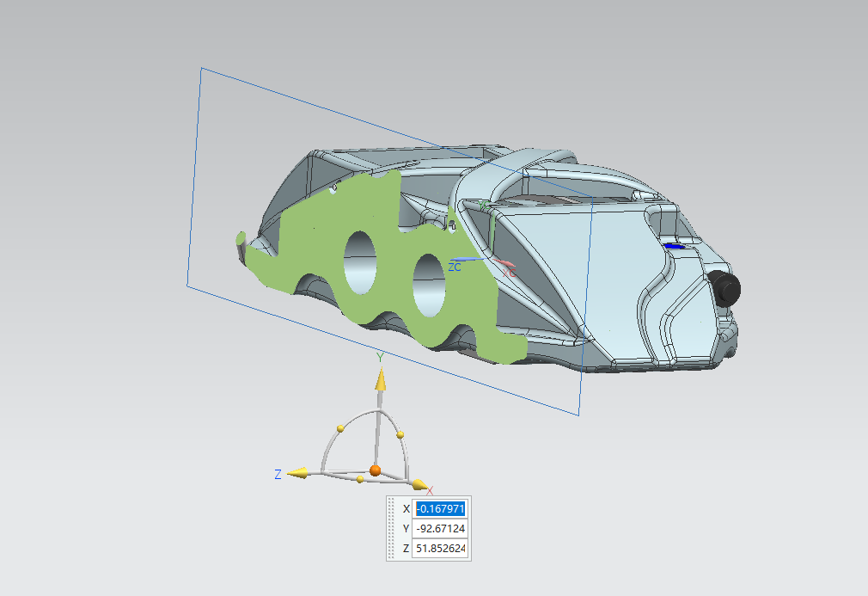Click the rotation handle between Z and X axes
Screen dimensions: 868x596
click(359, 479)
